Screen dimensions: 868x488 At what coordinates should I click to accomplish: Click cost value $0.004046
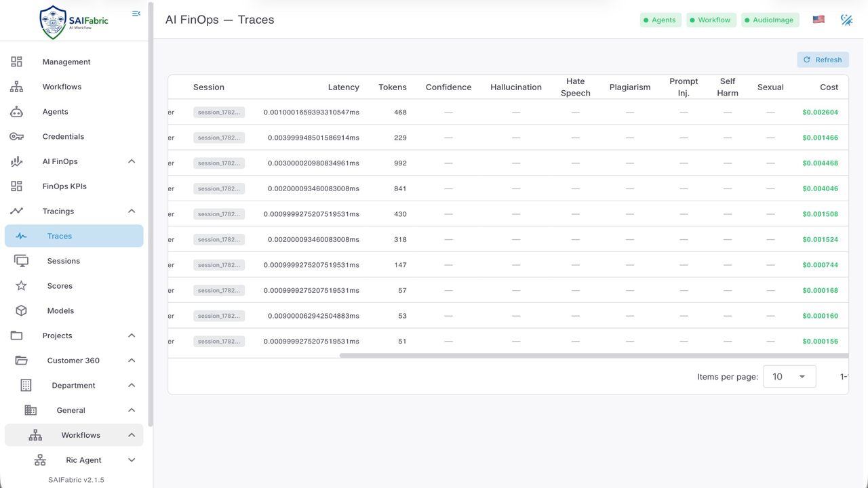(x=820, y=188)
